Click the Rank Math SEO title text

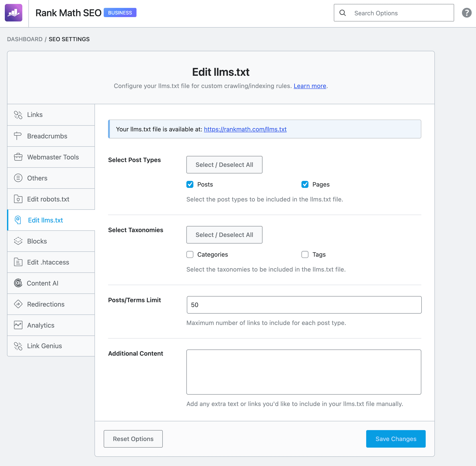coord(68,13)
